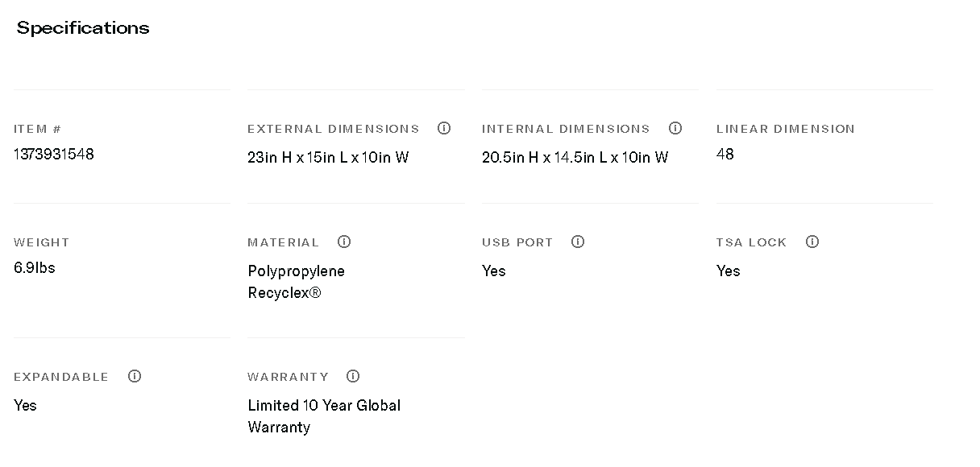Click the Yes value under Expandable
The height and width of the screenshot is (467, 980).
coord(26,406)
